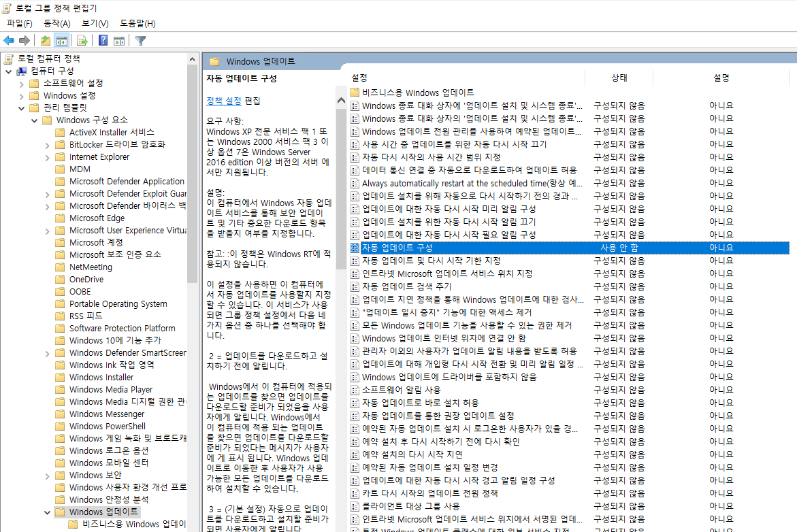
Task: Click the description pane scroll up arrow
Action: point(341,101)
